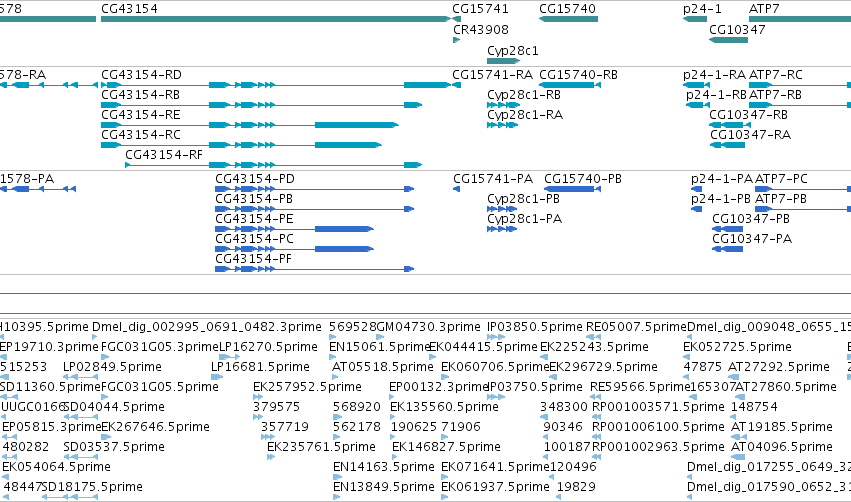Click the CG15740 gene feature
Viewport: 851px width, 502px height.
[x=568, y=19]
